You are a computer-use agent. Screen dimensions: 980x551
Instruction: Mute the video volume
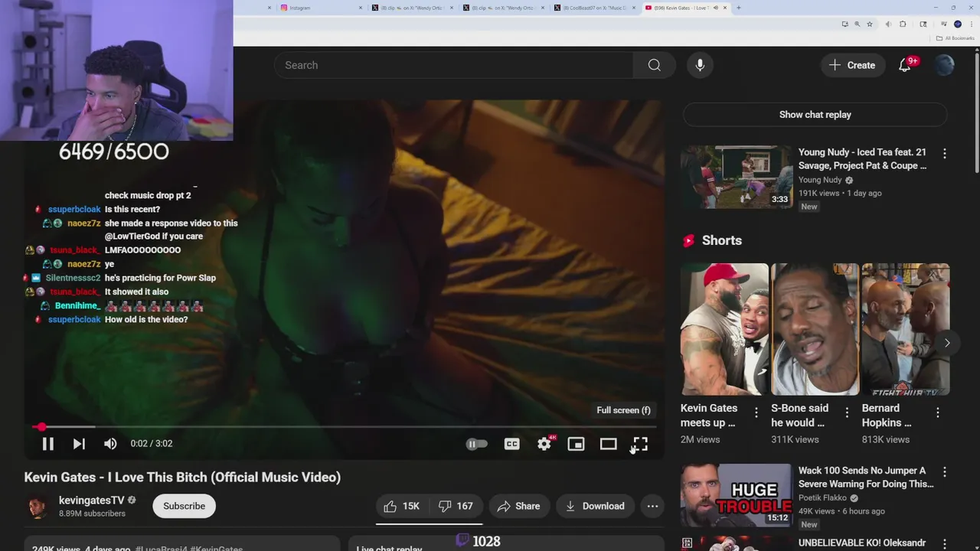point(110,444)
